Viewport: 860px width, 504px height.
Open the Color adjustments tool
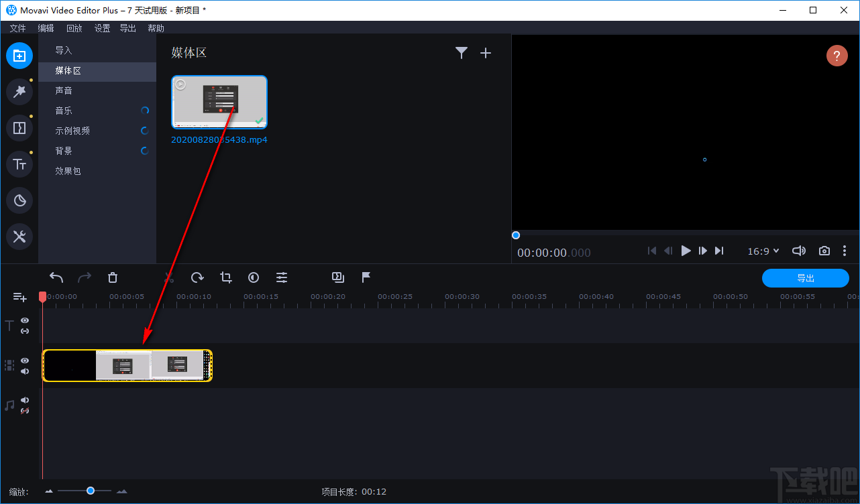(254, 277)
